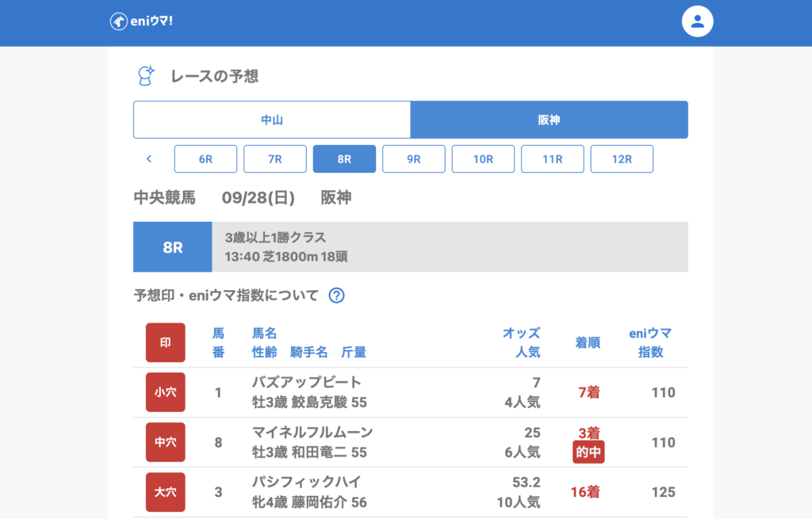Open the 10R race
Viewport: 812px width, 519px height.
point(483,158)
